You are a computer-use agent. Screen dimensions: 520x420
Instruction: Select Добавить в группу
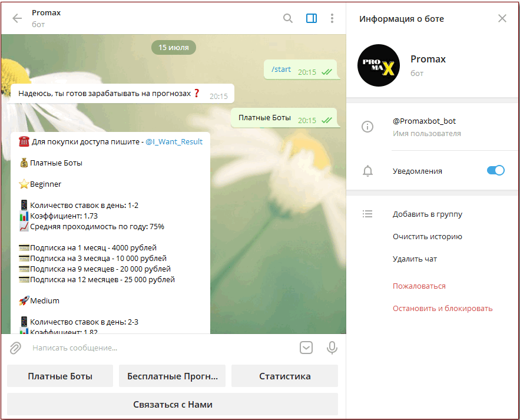(426, 214)
